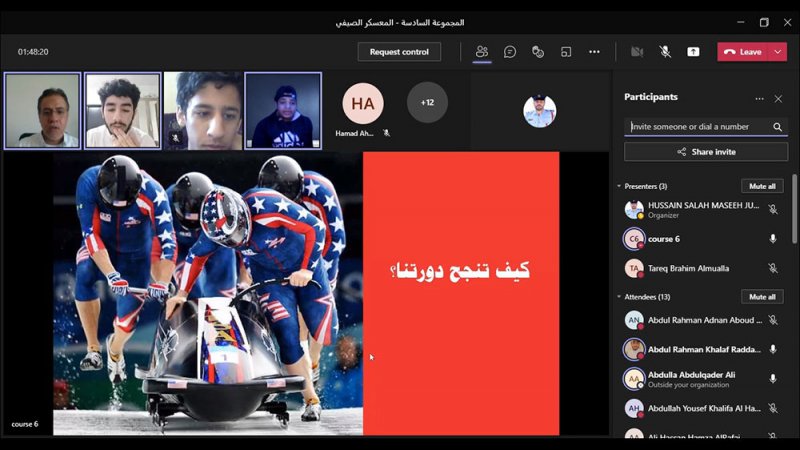Click the AA avatar of Abdulla Abdulqader

click(x=634, y=379)
